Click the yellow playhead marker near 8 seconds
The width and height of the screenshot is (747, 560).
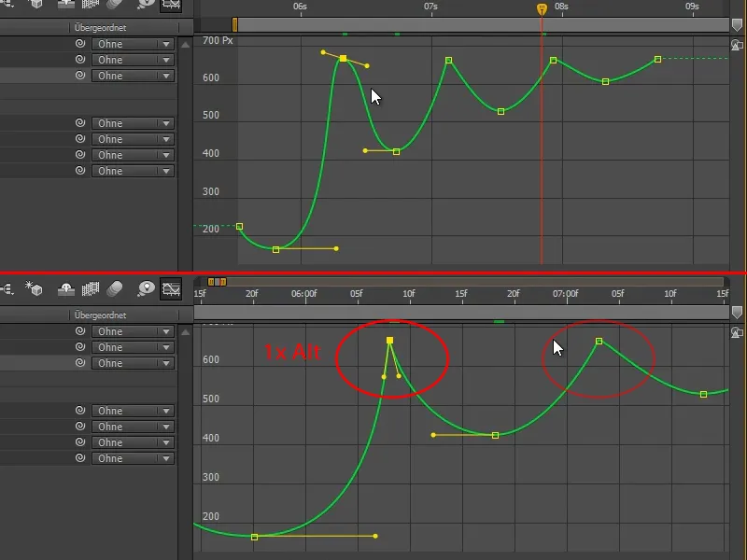pos(543,7)
